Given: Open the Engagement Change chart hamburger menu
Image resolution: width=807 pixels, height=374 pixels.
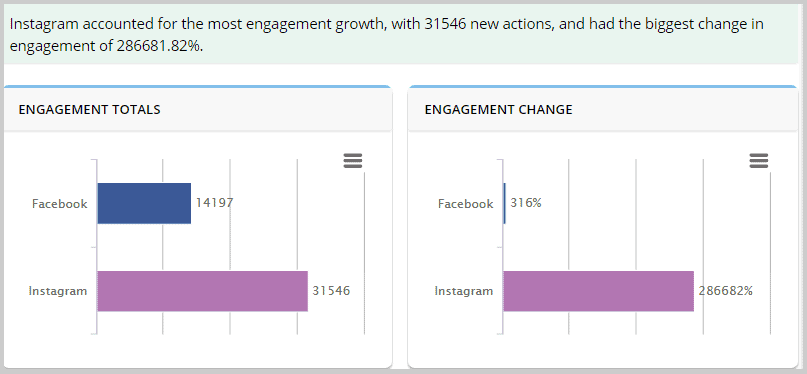Looking at the screenshot, I should 759,161.
